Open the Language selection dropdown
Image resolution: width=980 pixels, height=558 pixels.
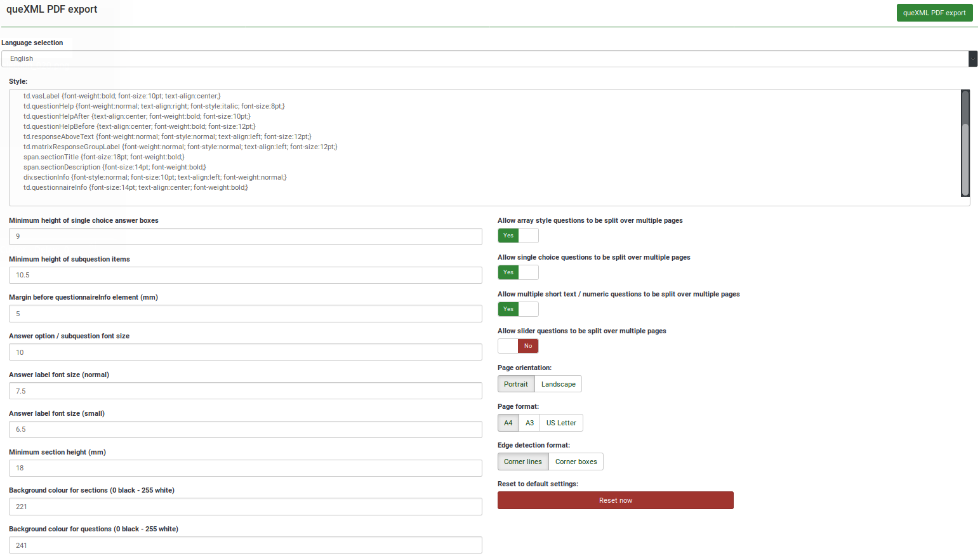point(489,59)
